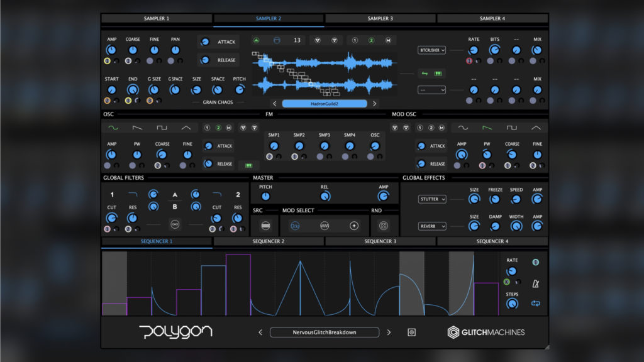The width and height of the screenshot is (644, 362).
Task: Select the sine waveform in OSC section
Action: pyautogui.click(x=113, y=128)
